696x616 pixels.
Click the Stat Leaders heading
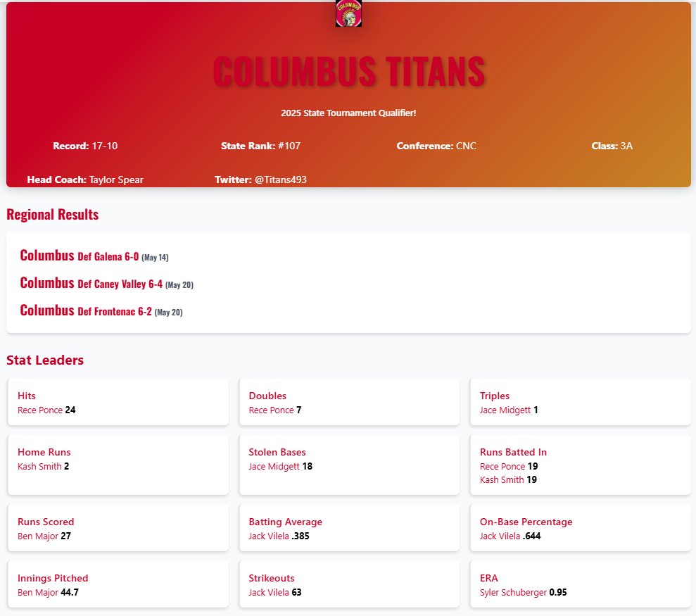(45, 360)
